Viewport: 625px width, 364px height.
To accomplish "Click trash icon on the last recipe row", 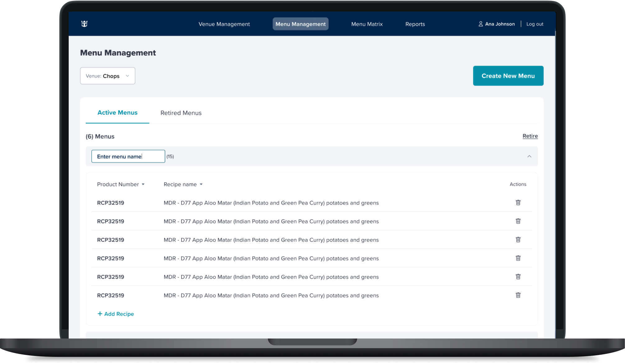I will (x=518, y=295).
